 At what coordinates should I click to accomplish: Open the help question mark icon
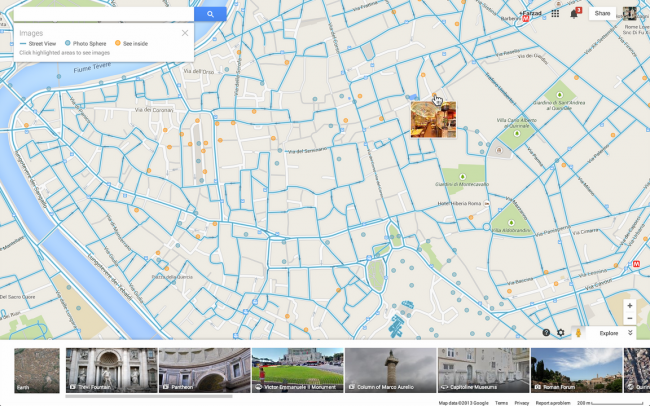point(546,333)
